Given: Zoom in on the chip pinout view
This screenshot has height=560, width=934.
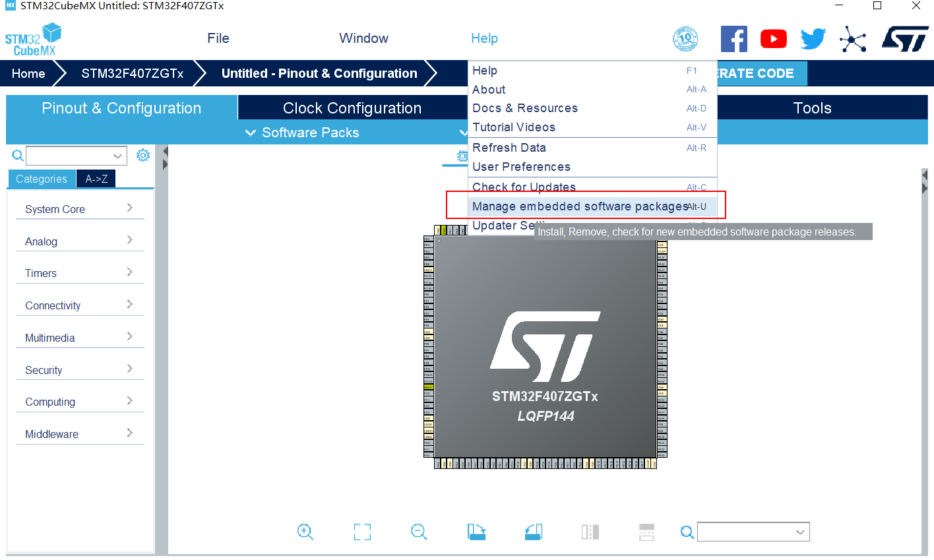Looking at the screenshot, I should point(305,532).
